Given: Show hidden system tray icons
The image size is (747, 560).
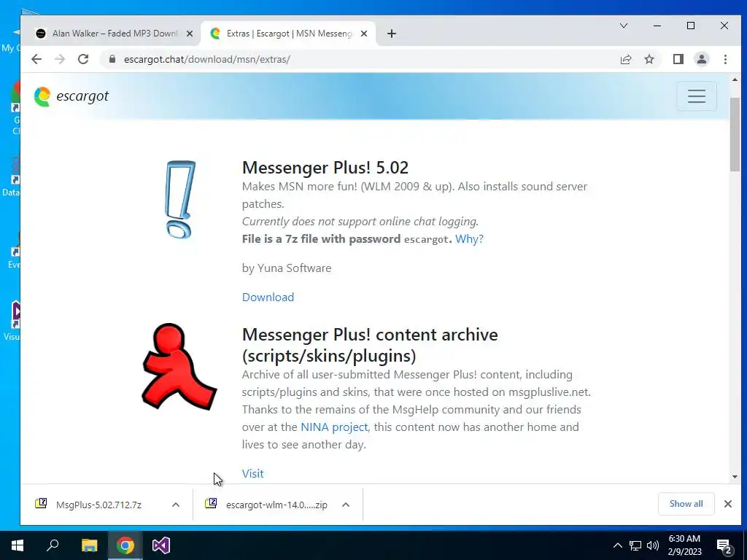Looking at the screenshot, I should (617, 545).
